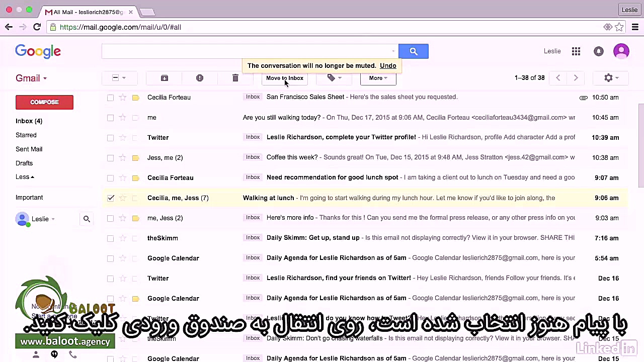Image resolution: width=644 pixels, height=362 pixels.
Task: Click the user search icon near Leslie
Action: click(x=87, y=219)
